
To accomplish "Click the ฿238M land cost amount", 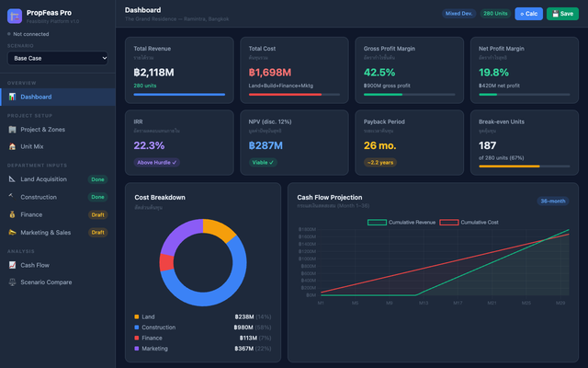I will tap(244, 316).
